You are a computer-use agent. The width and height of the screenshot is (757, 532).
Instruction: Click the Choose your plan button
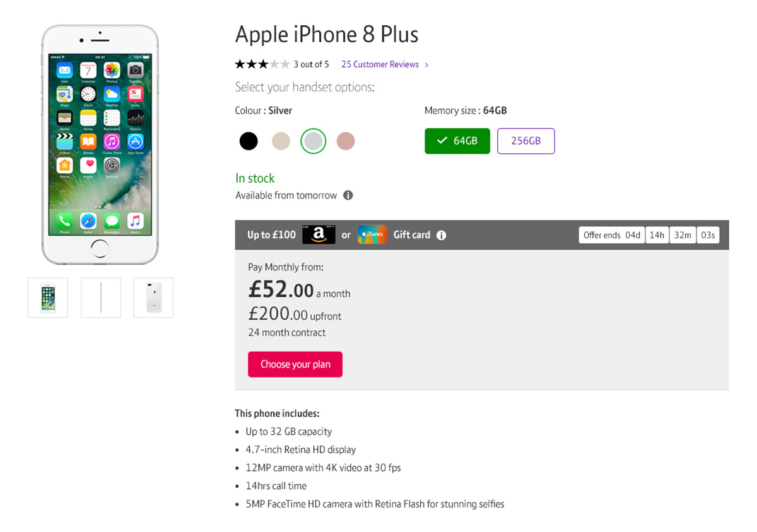[x=295, y=364]
